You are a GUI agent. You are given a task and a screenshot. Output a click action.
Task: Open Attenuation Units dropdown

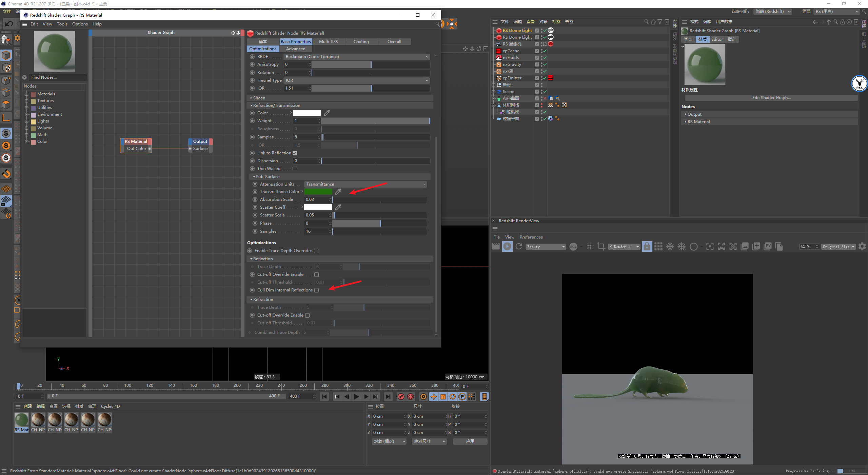(365, 184)
